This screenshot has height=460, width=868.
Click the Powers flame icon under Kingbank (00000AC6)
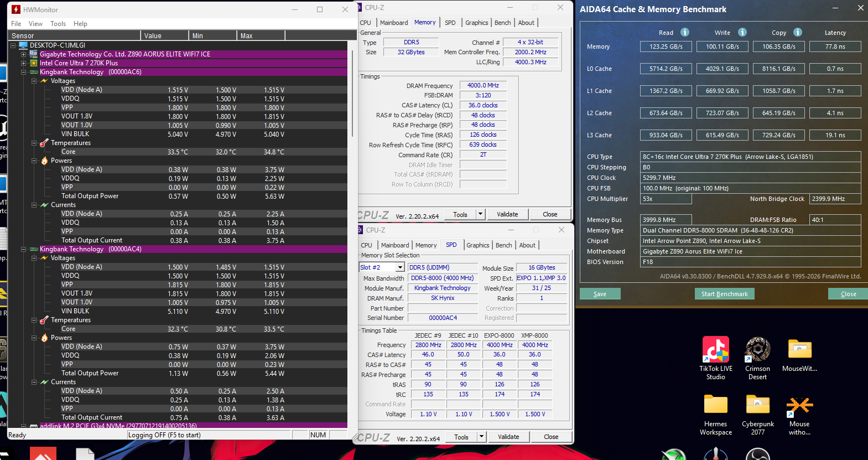pyautogui.click(x=44, y=161)
